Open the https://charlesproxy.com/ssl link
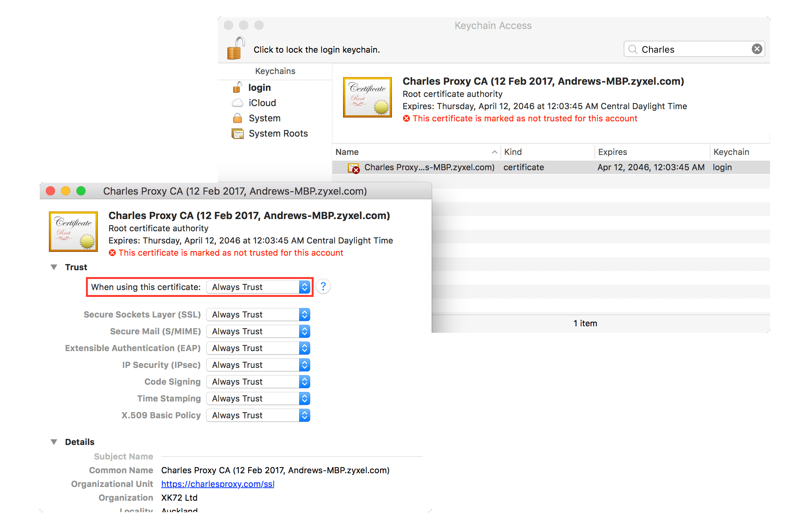This screenshot has height=532, width=806. tap(217, 484)
